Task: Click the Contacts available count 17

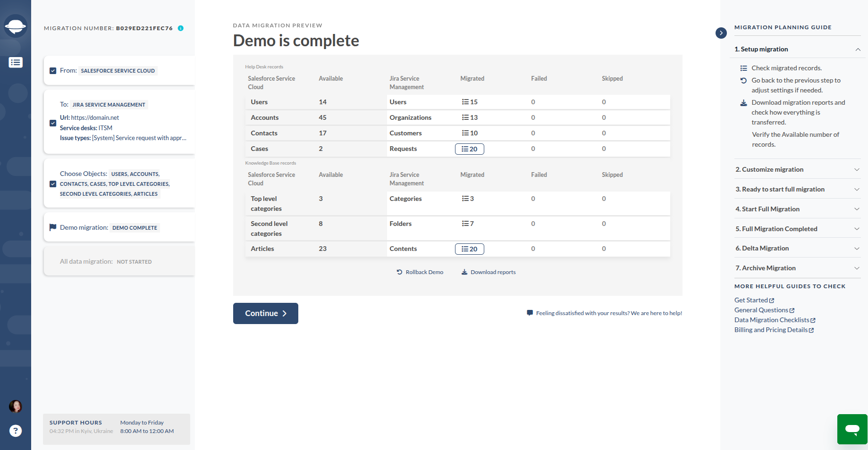Action: tap(322, 133)
